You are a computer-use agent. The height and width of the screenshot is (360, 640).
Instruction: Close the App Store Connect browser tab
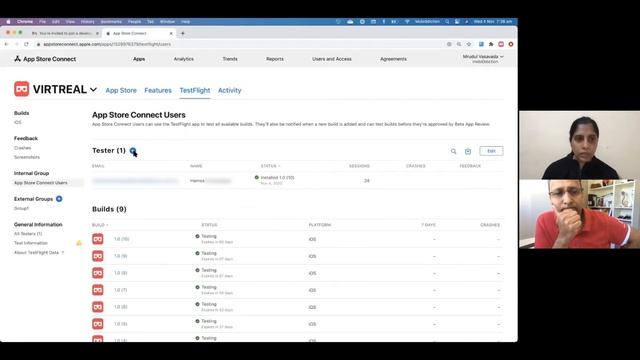171,33
